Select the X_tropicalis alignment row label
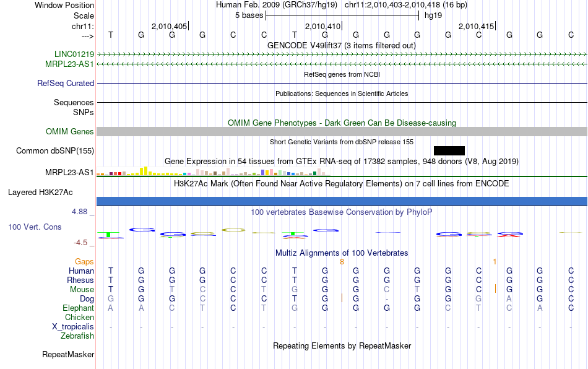The width and height of the screenshot is (588, 369). click(73, 327)
